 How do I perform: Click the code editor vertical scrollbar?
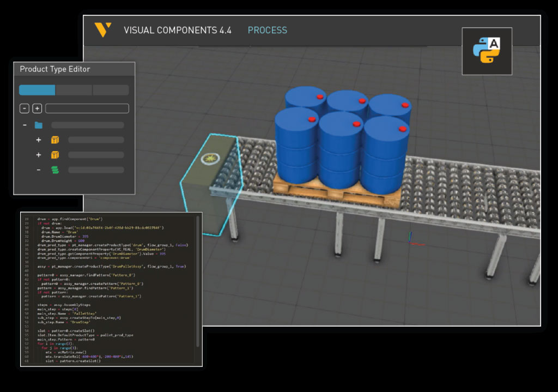click(x=197, y=289)
